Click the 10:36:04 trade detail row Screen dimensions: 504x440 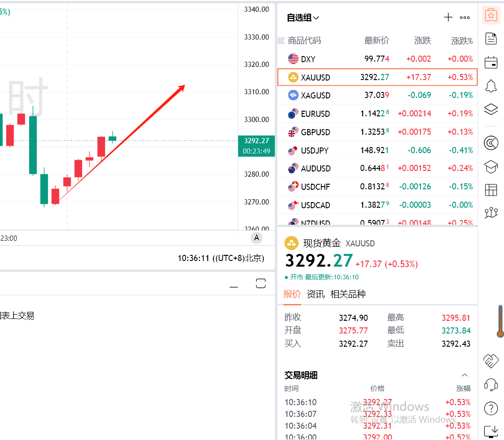point(377,425)
